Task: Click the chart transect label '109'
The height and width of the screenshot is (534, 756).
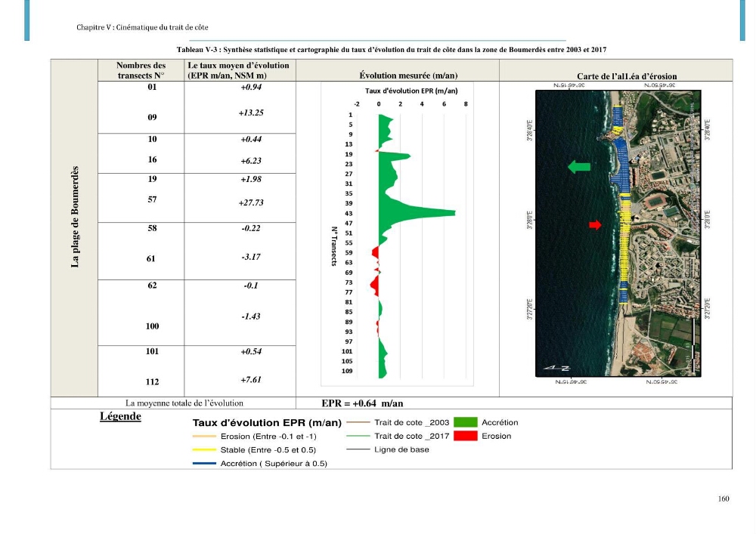Action: 347,372
